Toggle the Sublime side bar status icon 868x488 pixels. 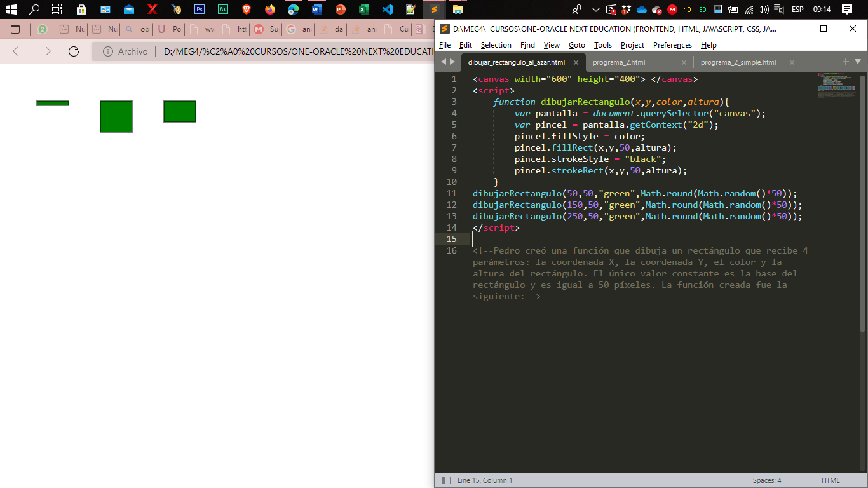tap(446, 480)
